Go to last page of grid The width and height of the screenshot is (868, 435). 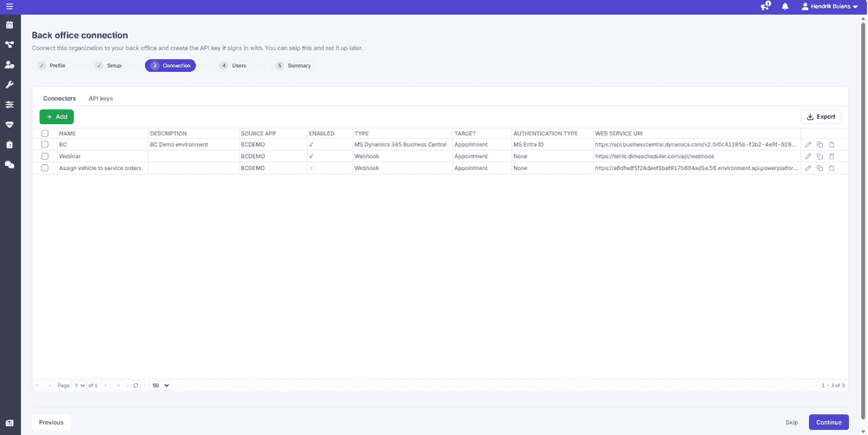coord(118,386)
